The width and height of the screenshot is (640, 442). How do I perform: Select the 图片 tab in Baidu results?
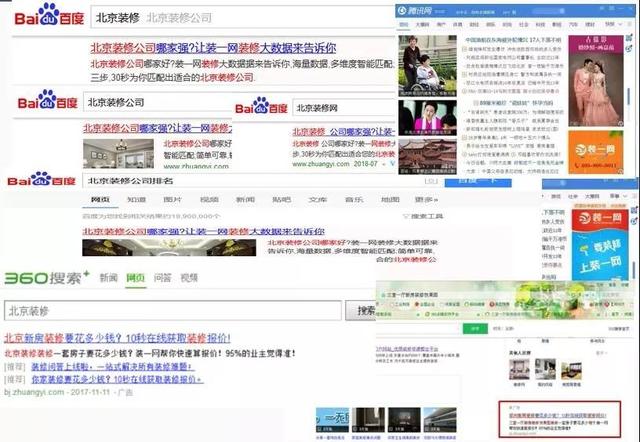[x=172, y=200]
